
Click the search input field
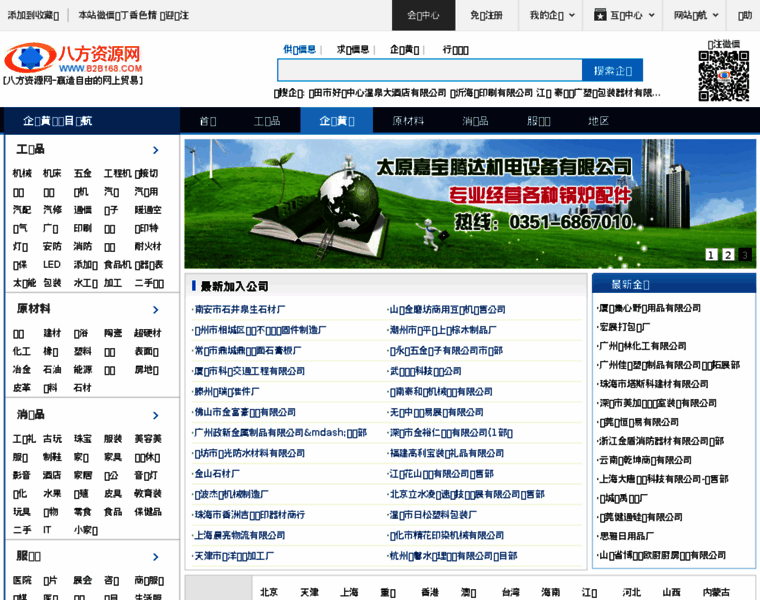(430, 70)
